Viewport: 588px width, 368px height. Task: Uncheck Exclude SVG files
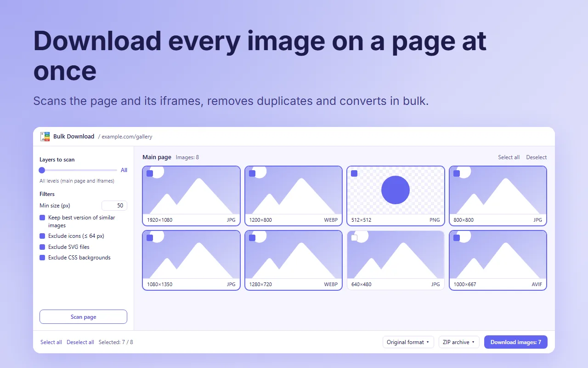click(42, 247)
